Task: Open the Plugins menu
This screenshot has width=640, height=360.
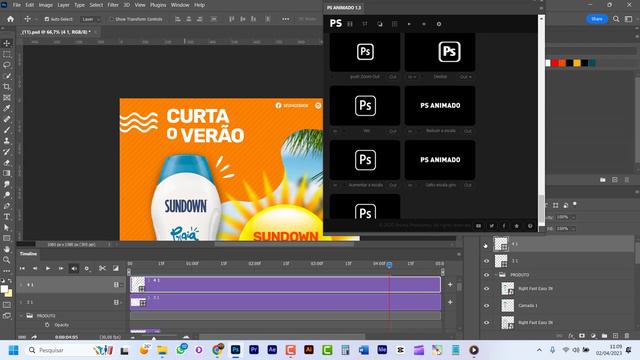Action: [158, 5]
